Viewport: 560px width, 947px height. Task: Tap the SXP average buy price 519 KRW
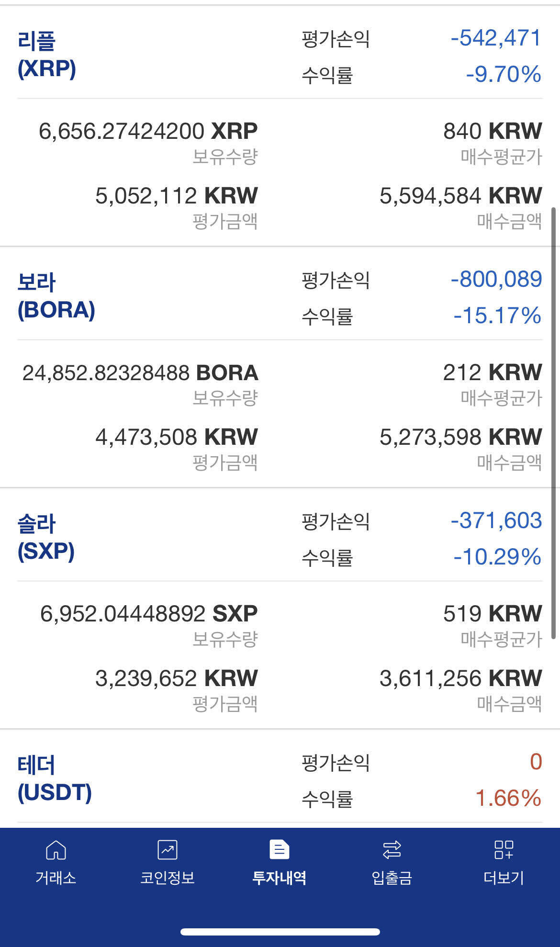pyautogui.click(x=492, y=614)
